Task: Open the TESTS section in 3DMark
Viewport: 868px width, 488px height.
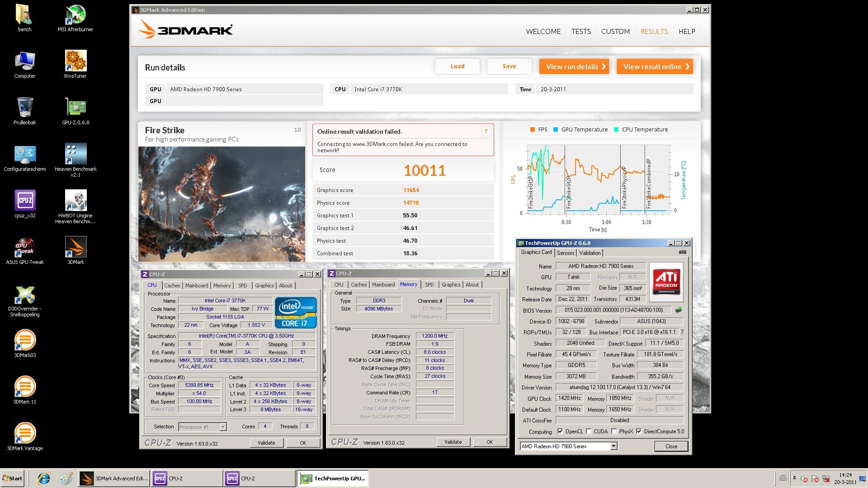Action: pyautogui.click(x=581, y=31)
